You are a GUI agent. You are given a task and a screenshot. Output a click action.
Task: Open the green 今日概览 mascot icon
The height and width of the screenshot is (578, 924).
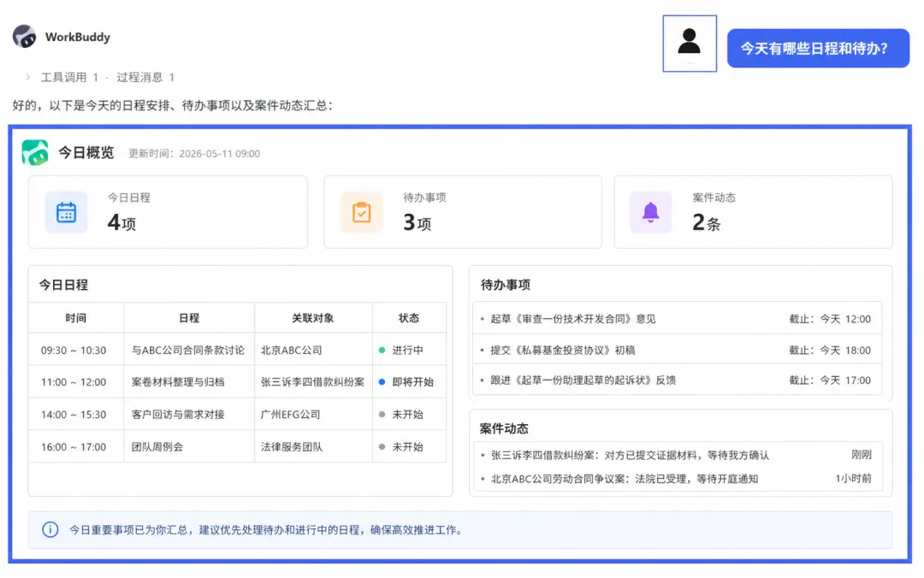tap(35, 152)
